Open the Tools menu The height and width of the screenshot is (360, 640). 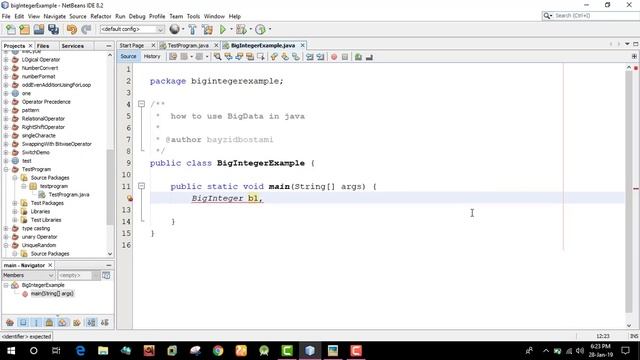coord(193,16)
